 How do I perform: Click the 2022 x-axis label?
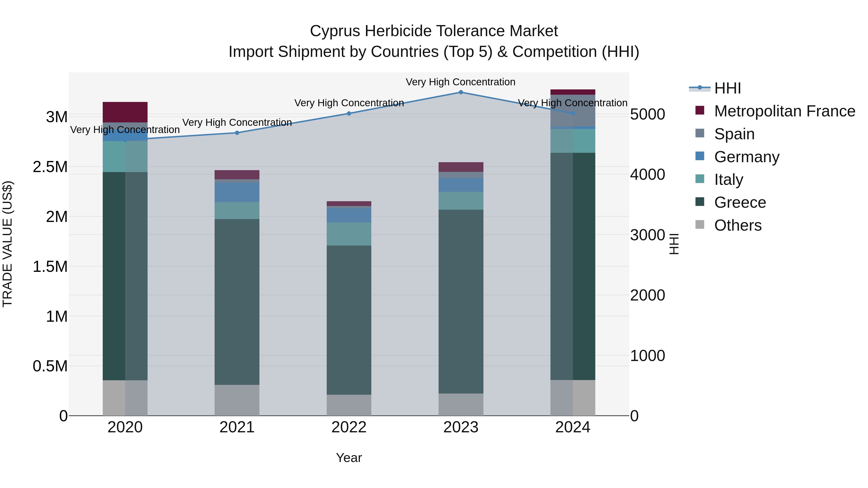pos(349,427)
